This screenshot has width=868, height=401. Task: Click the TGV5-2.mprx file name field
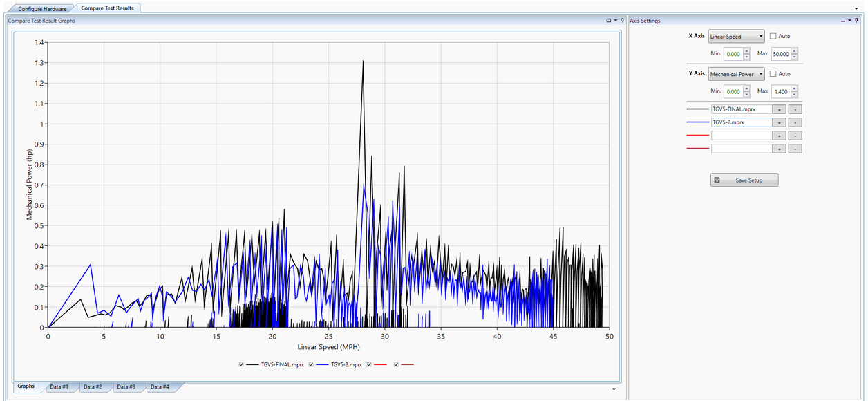point(741,122)
